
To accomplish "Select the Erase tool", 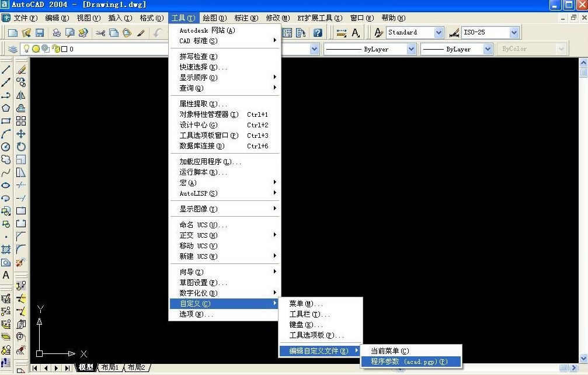I will tap(21, 70).
